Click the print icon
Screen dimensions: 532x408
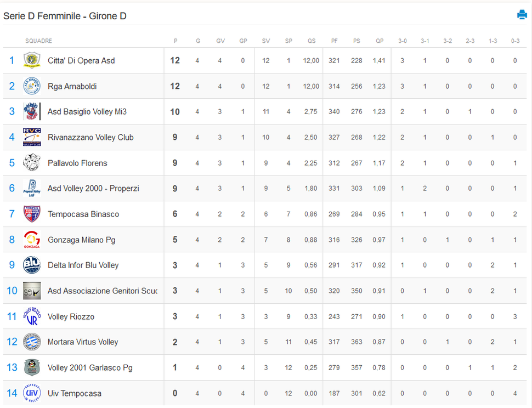(x=522, y=15)
